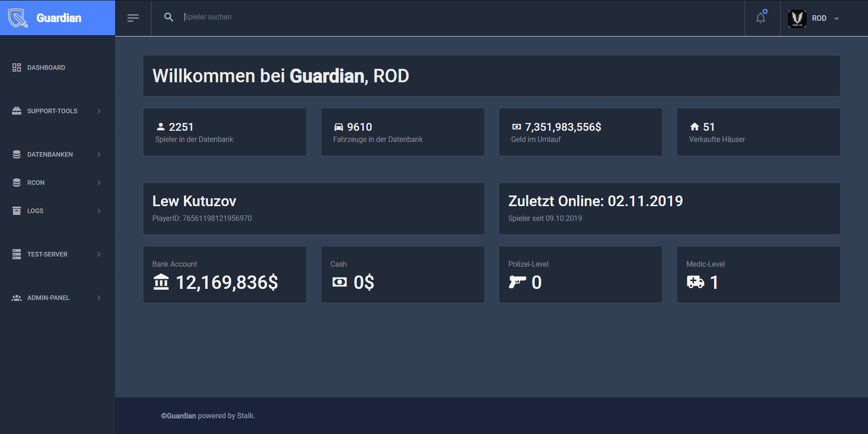
Task: Click the Bank Account card
Action: click(x=225, y=275)
